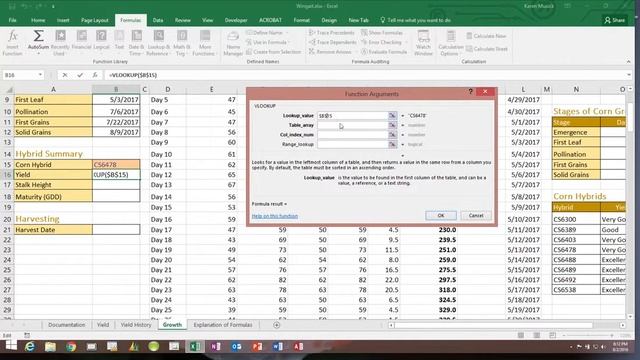Image resolution: width=640 pixels, height=360 pixels.
Task: Open Define Name dropdown
Action: coord(267,33)
